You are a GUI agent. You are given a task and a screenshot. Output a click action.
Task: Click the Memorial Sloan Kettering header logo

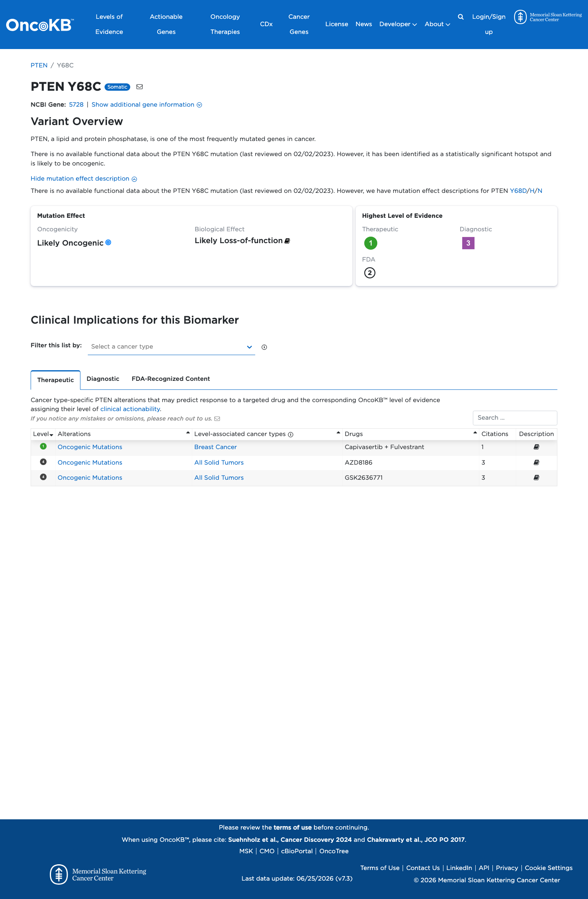coord(548,17)
